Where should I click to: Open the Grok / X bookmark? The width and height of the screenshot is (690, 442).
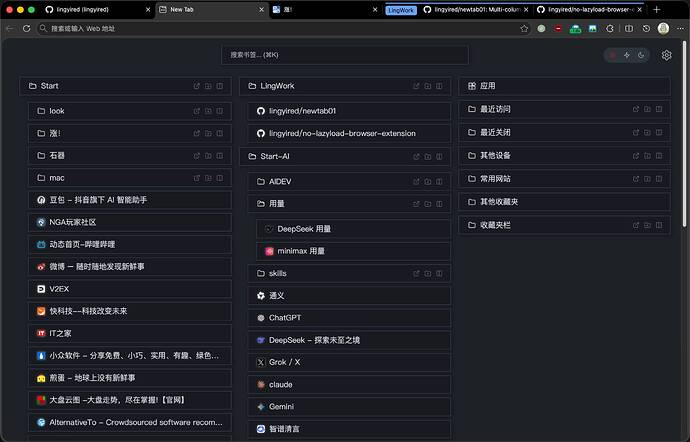click(x=349, y=362)
